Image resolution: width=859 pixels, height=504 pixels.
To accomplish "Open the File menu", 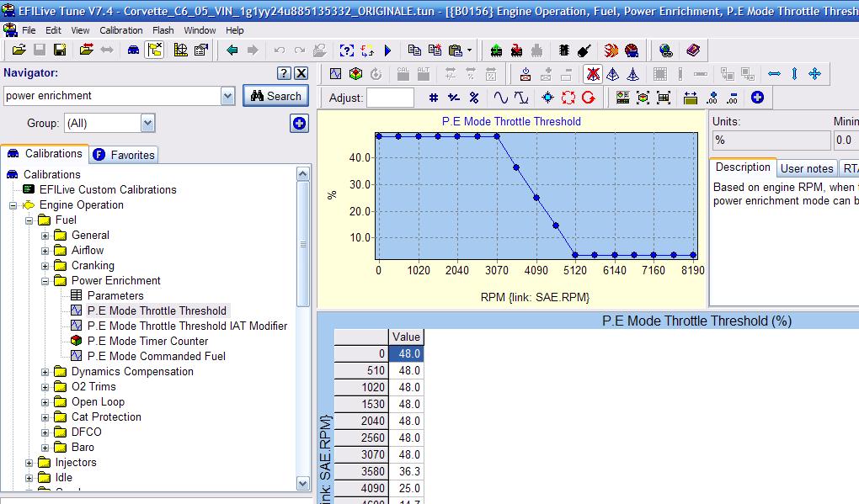I will coord(29,30).
